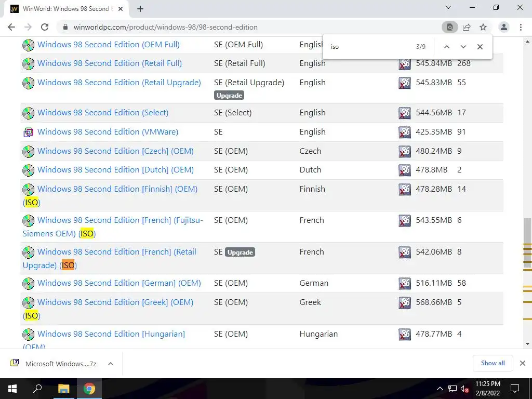The height and width of the screenshot is (399, 532).
Task: Click x86 icon in Hungarian row
Action: (x=404, y=334)
